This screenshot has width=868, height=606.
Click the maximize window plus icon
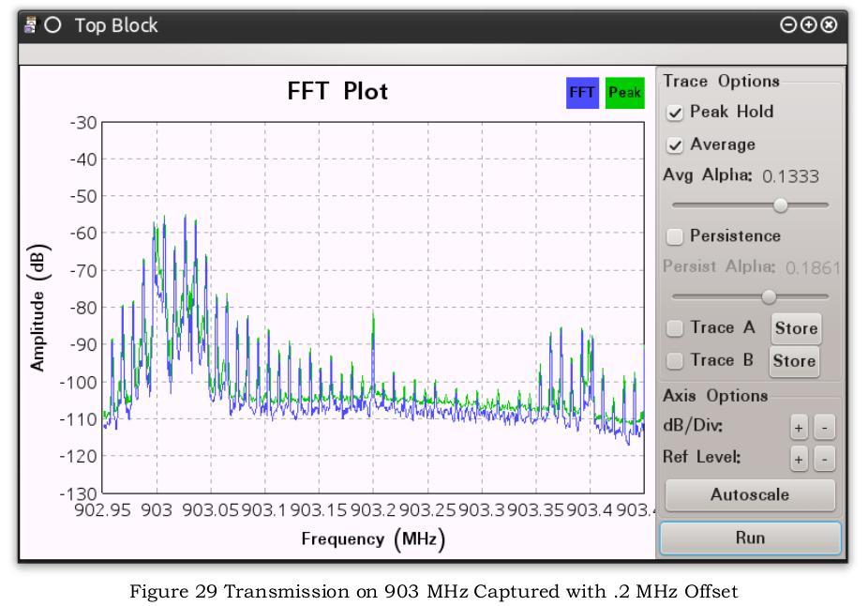(808, 25)
